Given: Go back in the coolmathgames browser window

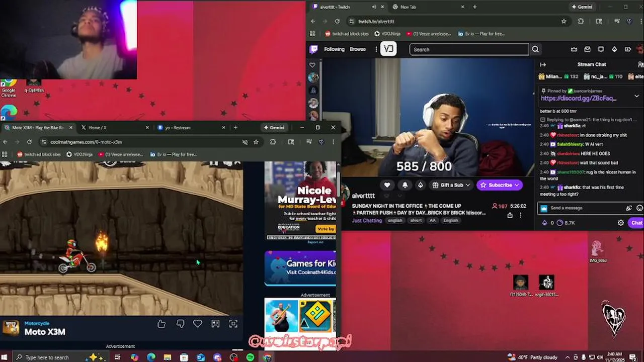Looking at the screenshot, I should [x=6, y=142].
